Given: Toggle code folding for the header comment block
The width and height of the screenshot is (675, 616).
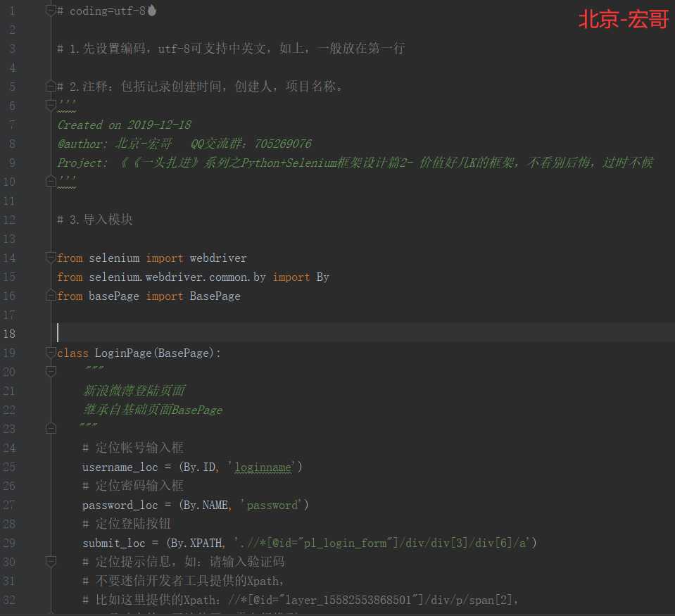Looking at the screenshot, I should tap(49, 105).
